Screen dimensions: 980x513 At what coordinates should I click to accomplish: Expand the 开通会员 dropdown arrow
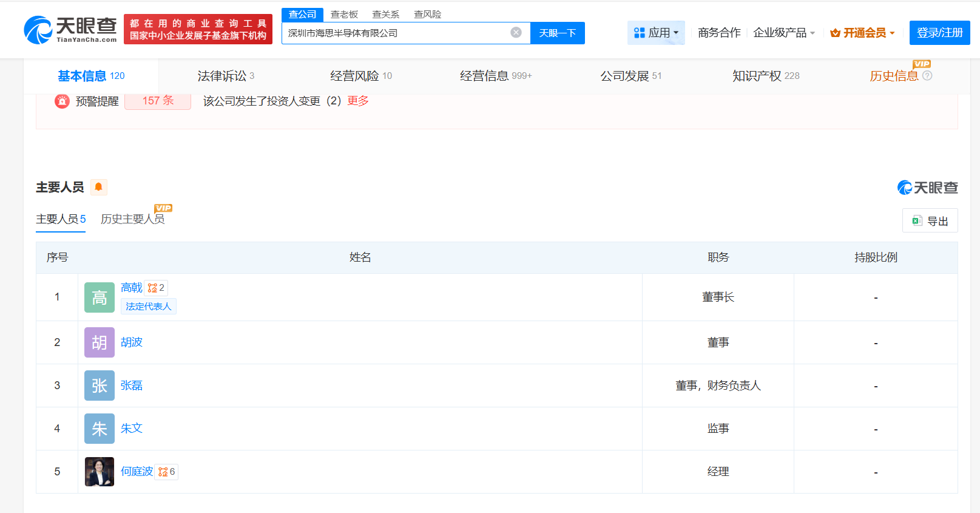point(892,33)
